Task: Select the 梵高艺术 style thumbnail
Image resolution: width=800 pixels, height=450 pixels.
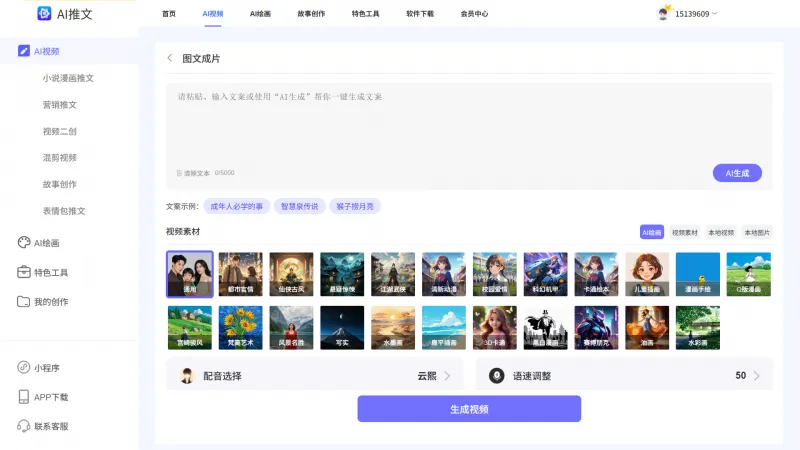Action: [241, 328]
